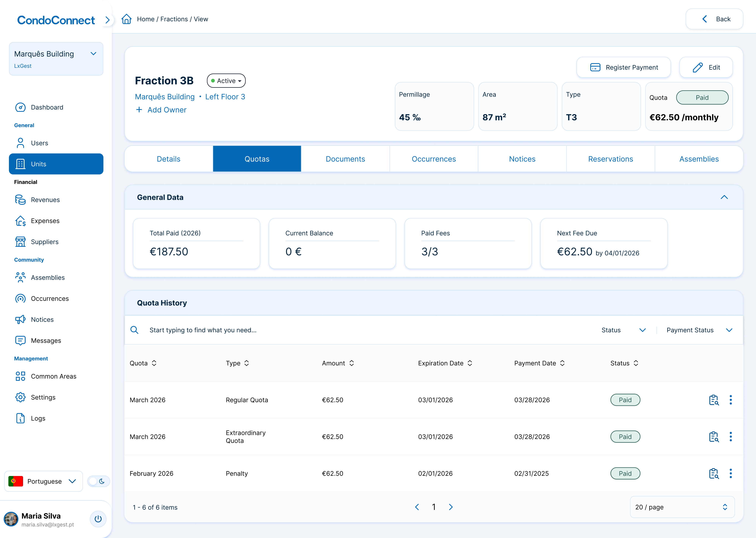Switch to the Occurrences tab
756x538 pixels.
(434, 159)
